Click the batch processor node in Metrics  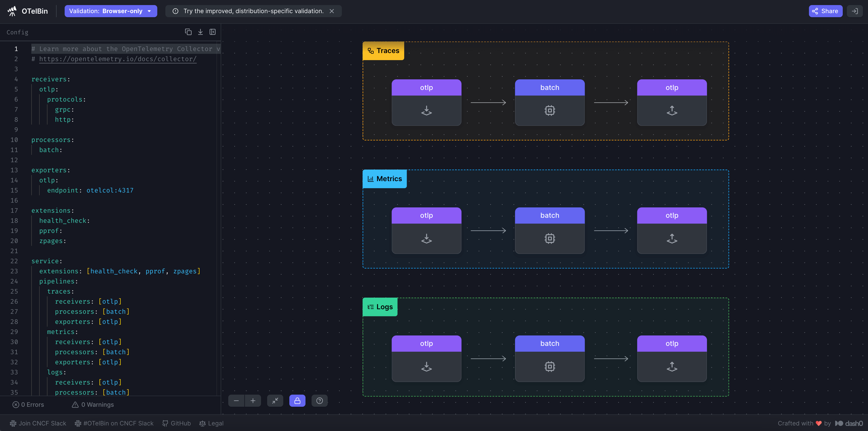pos(550,231)
